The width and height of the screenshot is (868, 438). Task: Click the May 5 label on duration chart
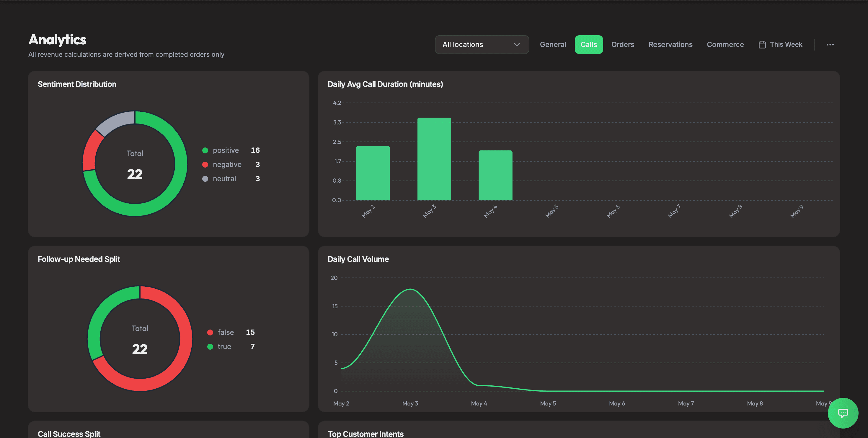552,211
